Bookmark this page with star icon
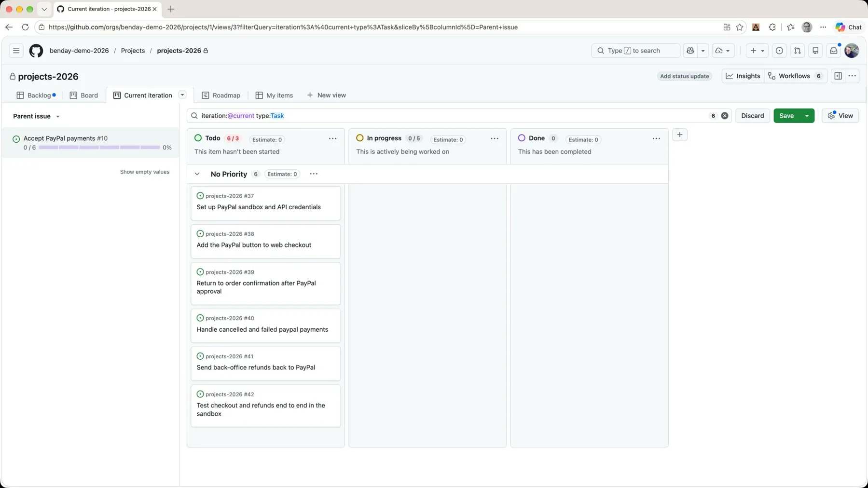Screen dimensions: 868x488 tap(740, 27)
